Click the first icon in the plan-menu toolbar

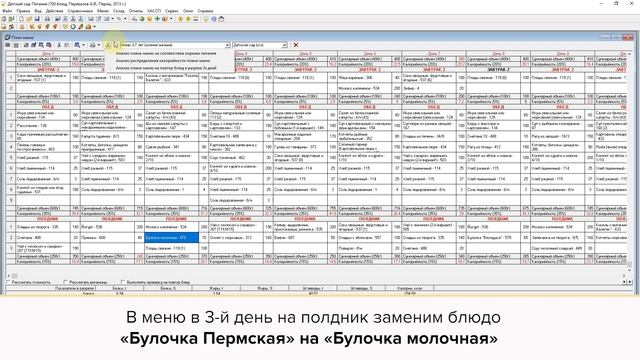tap(8, 45)
